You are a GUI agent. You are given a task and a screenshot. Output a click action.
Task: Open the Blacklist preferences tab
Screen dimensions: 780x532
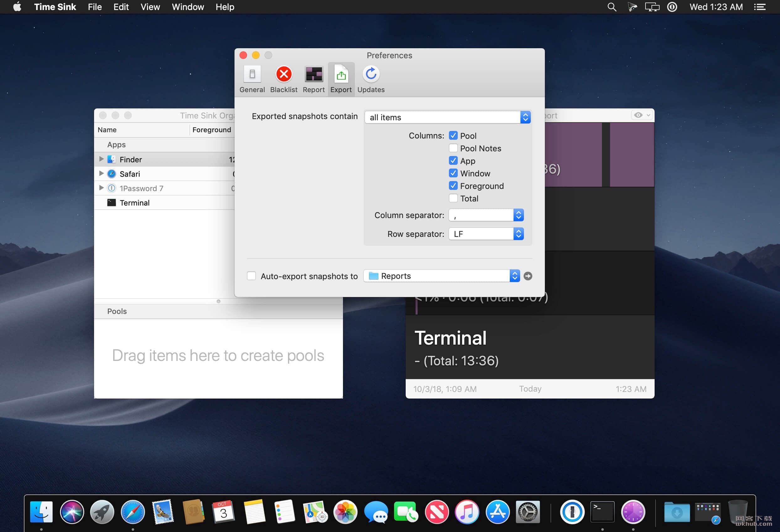coord(284,80)
